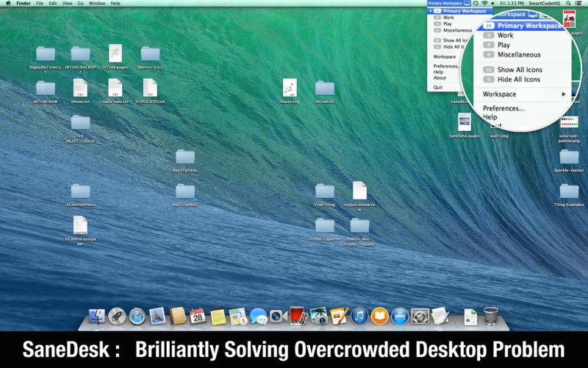This screenshot has width=588, height=368.
Task: Select the Box Highway folder
Action: (184, 157)
